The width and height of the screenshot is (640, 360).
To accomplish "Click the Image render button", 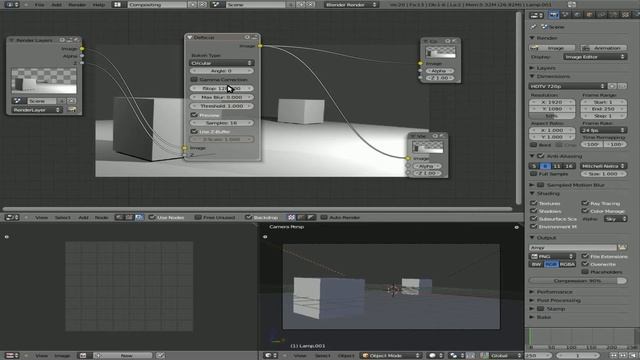I will pyautogui.click(x=552, y=48).
